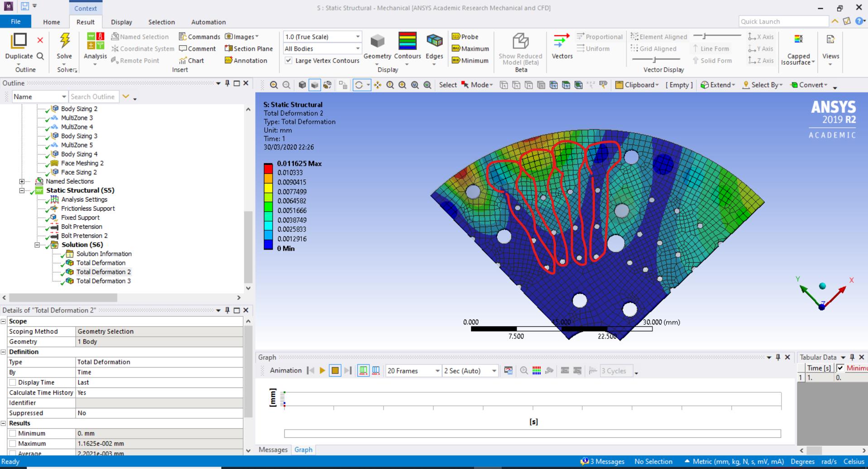Click the Probe result tool
The width and height of the screenshot is (868, 469).
465,37
